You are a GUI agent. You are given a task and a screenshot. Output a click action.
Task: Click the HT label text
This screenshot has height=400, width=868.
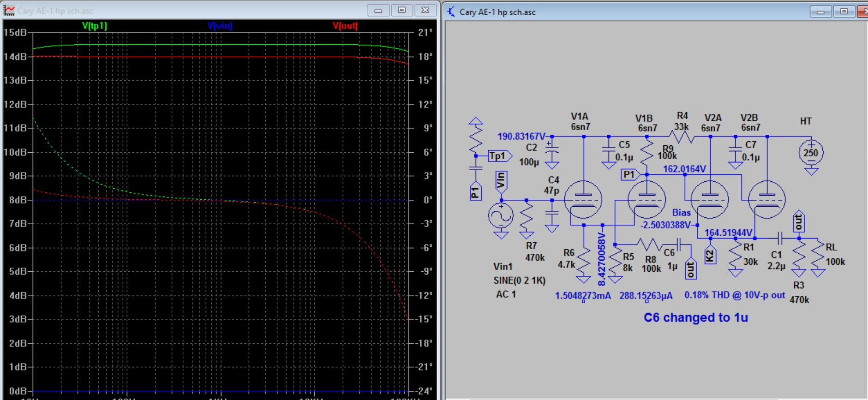coord(806,121)
